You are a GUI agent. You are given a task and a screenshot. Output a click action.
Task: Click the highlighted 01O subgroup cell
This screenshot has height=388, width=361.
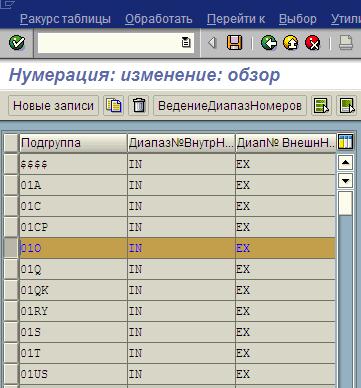click(73, 248)
